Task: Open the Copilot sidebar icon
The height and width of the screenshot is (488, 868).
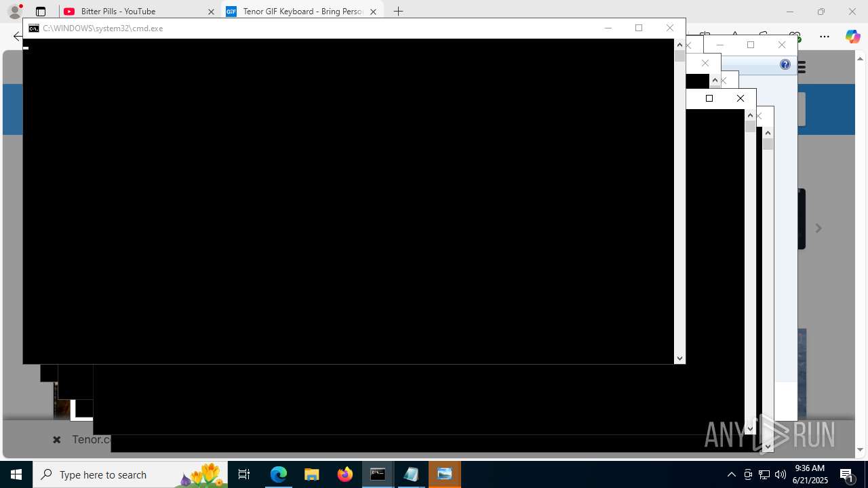Action: click(852, 37)
